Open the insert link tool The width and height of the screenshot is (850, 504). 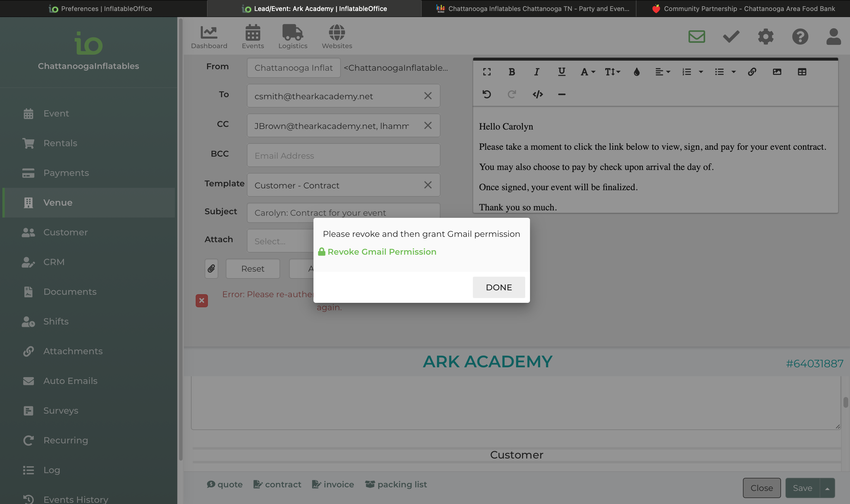752,72
